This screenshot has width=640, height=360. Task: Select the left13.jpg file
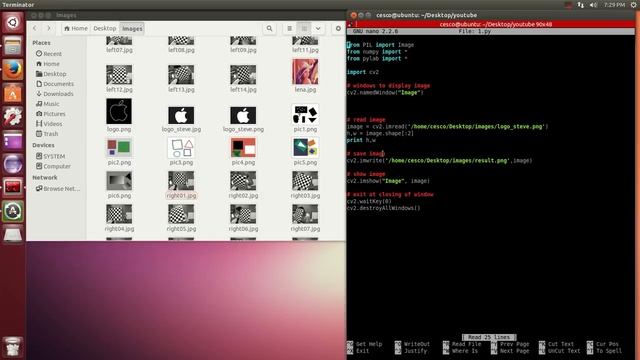pos(181,79)
